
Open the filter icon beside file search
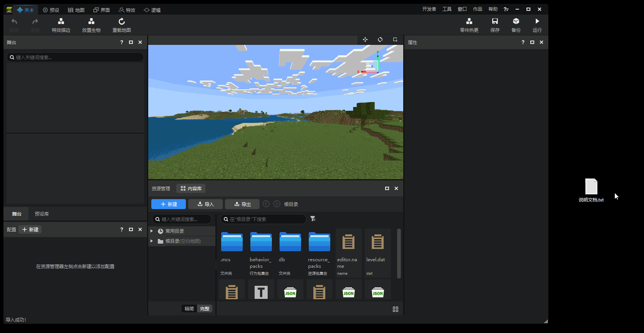(x=313, y=219)
